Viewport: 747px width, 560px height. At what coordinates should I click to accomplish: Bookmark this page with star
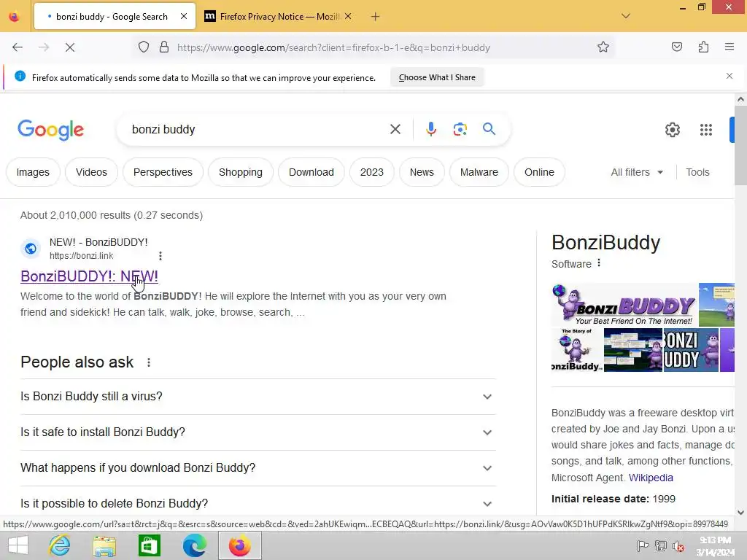point(603,47)
